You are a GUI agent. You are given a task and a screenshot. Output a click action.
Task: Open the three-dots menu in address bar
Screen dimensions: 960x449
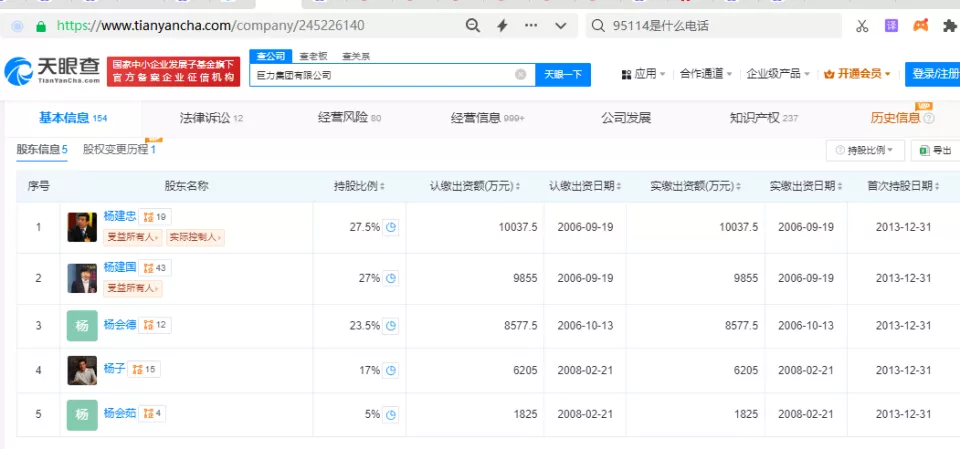pos(531,26)
